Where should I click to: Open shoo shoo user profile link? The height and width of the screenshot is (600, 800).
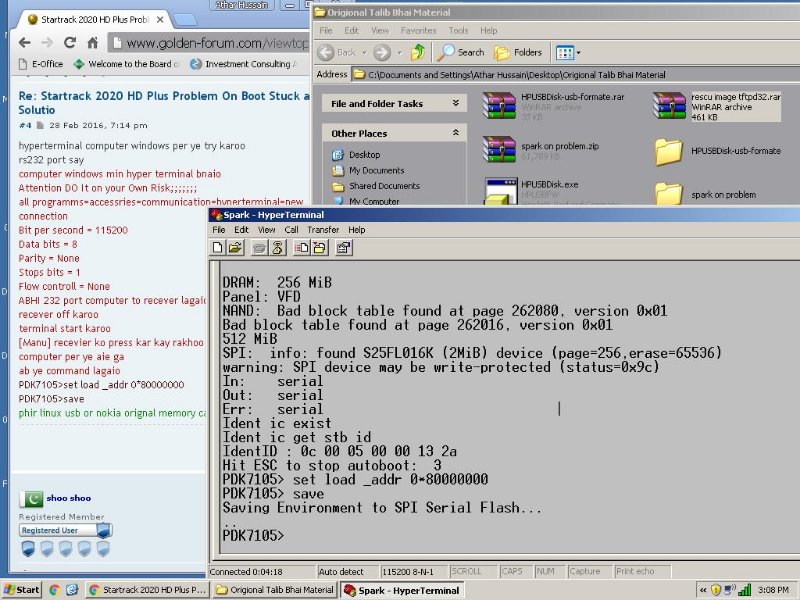68,498
